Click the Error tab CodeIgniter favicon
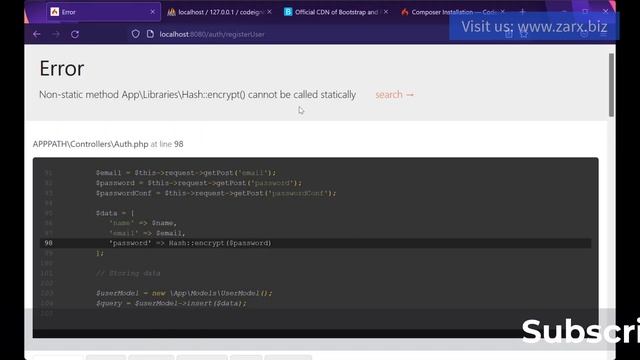 pyautogui.click(x=55, y=12)
